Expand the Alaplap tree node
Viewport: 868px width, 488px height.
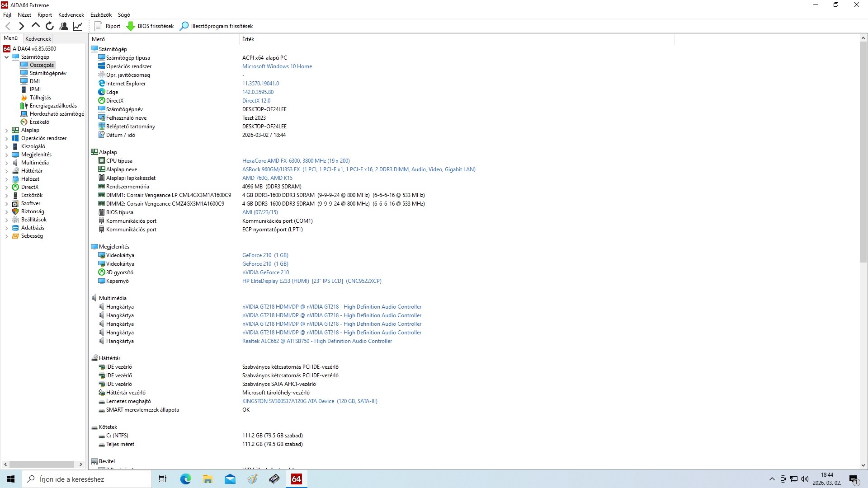[7, 130]
